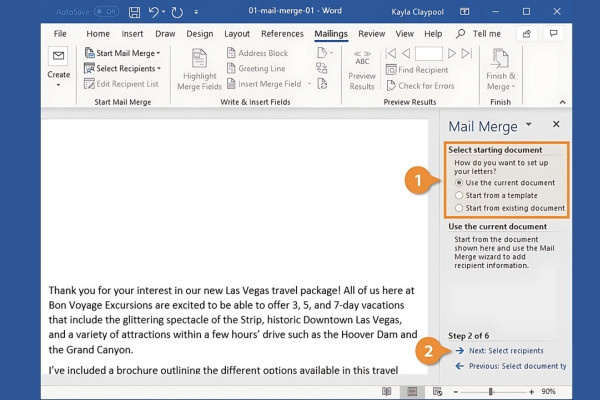The image size is (600, 400).
Task: Go to last record icon
Action: point(467,53)
